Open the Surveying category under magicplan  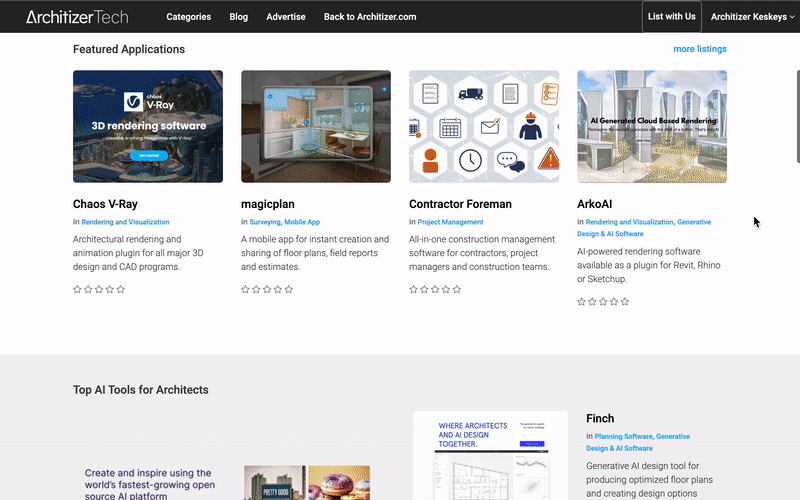click(x=265, y=222)
